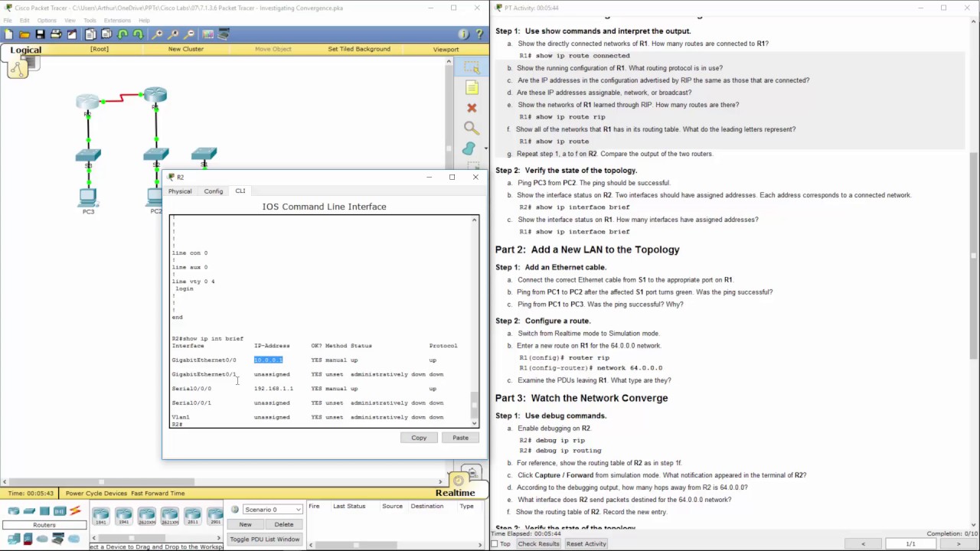Click the 192.168.1.1 address in CLI
Image resolution: width=980 pixels, height=551 pixels.
coord(273,389)
